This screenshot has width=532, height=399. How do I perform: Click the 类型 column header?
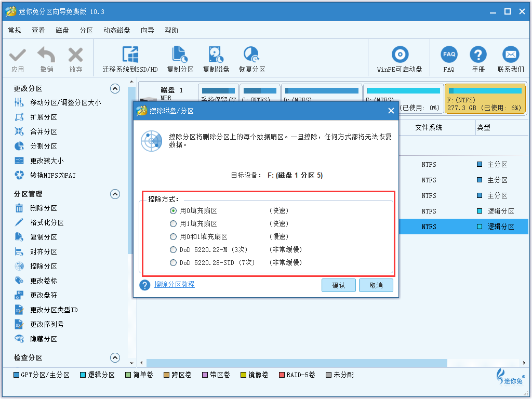484,128
